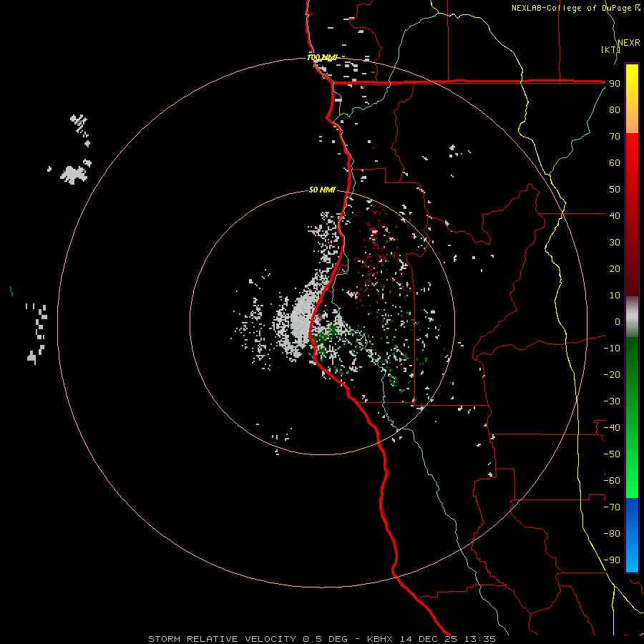Viewport: 644px width, 644px height.
Task: Click the 14 DEC 25 13:35 timestamp
Action: point(448,639)
